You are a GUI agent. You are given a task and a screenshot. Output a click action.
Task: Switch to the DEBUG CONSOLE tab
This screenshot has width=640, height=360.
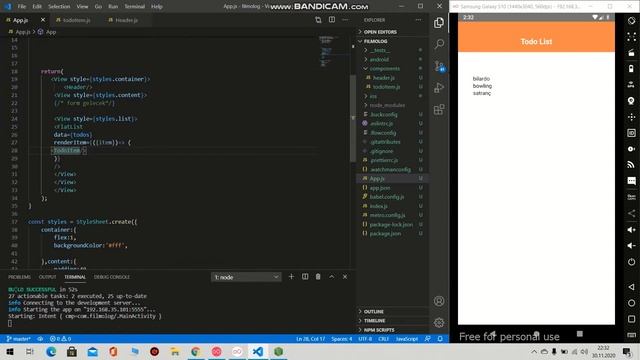click(x=112, y=277)
